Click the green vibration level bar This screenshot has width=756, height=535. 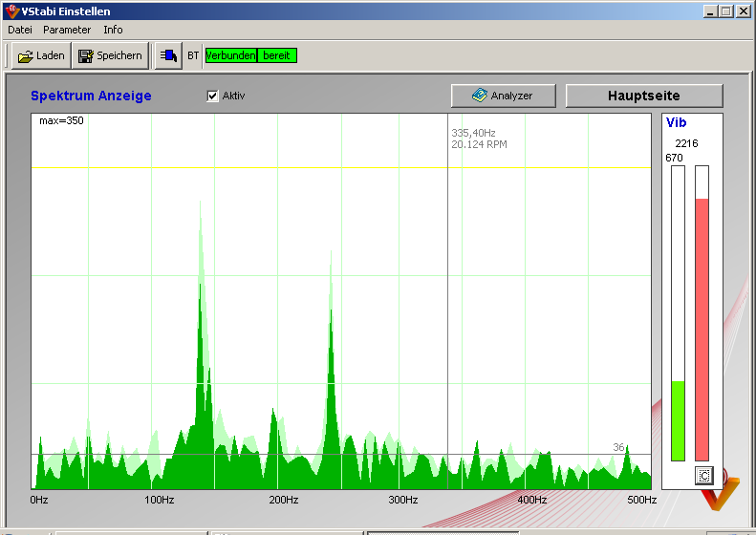678,420
